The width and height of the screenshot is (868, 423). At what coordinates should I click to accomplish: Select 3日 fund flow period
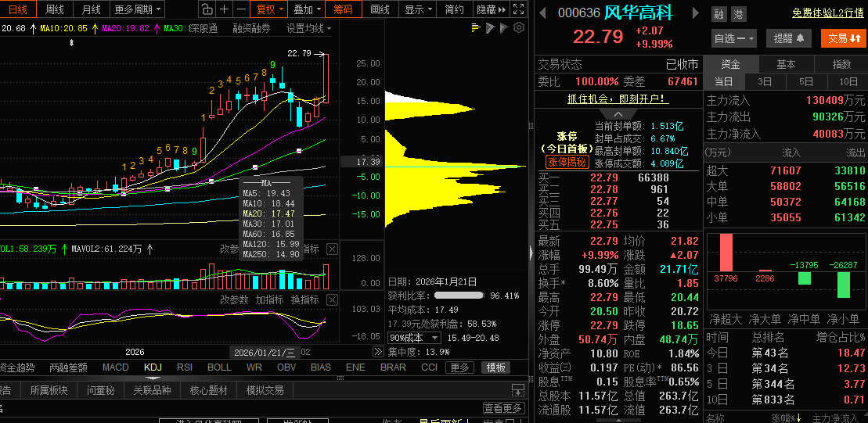tap(765, 82)
